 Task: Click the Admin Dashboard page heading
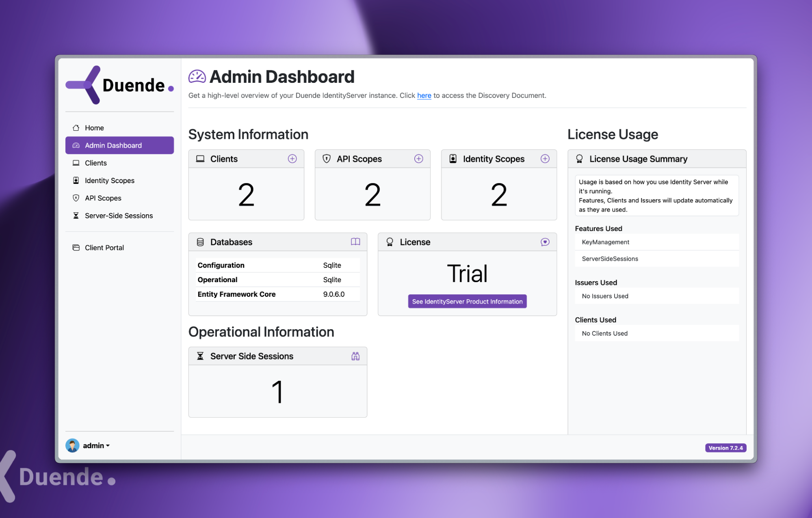(x=282, y=77)
